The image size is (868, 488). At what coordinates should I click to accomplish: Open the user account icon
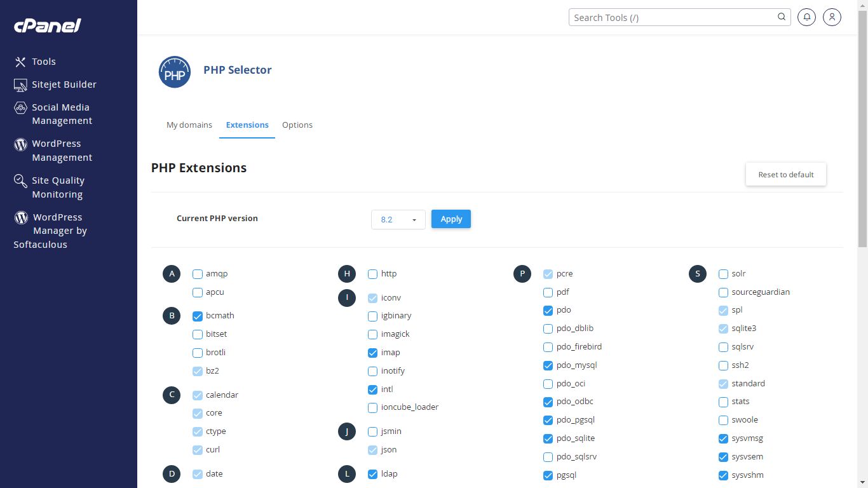point(832,17)
